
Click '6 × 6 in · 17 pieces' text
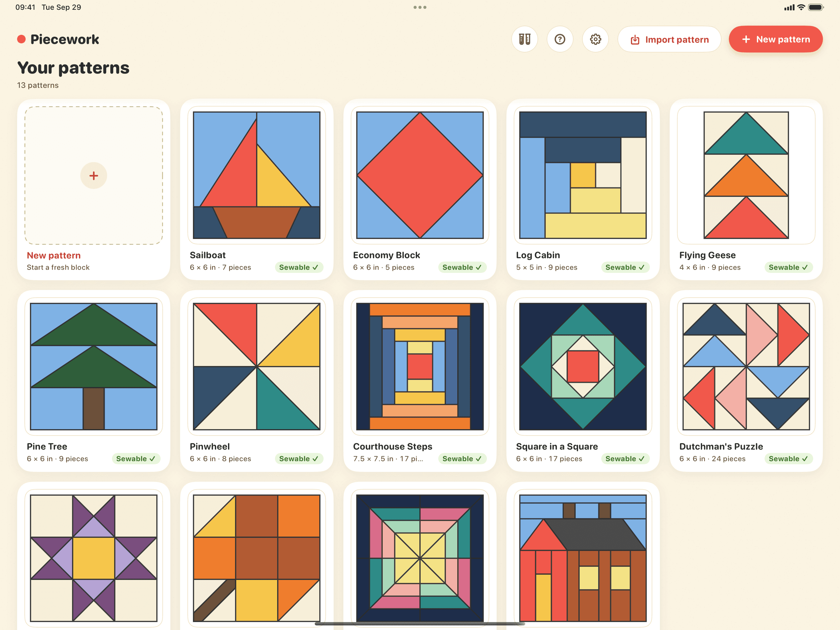point(549,459)
